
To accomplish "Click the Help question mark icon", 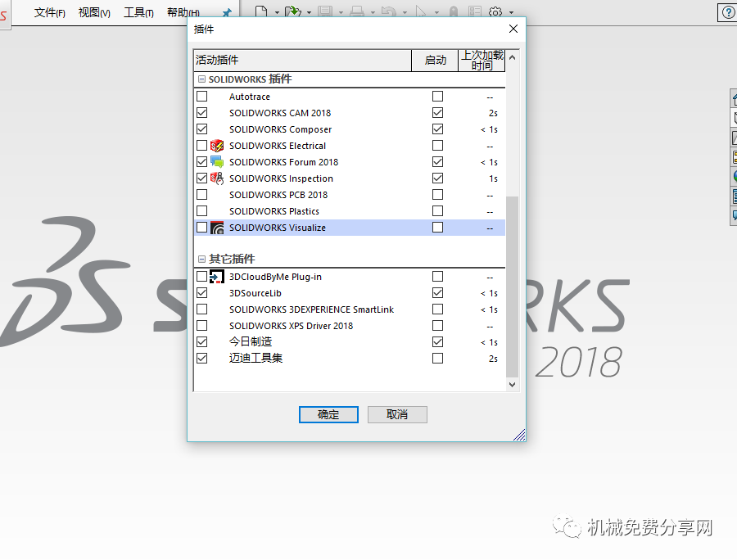I will click(x=728, y=12).
